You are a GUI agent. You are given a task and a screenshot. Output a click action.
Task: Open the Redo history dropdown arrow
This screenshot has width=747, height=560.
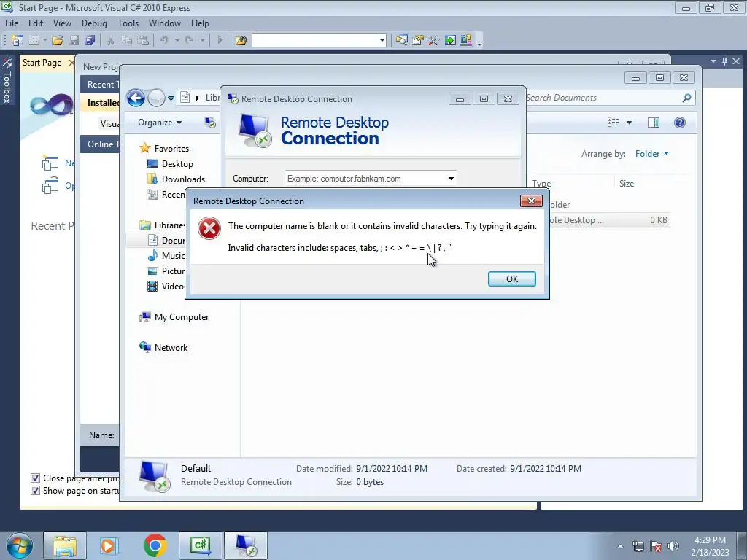pyautogui.click(x=203, y=41)
